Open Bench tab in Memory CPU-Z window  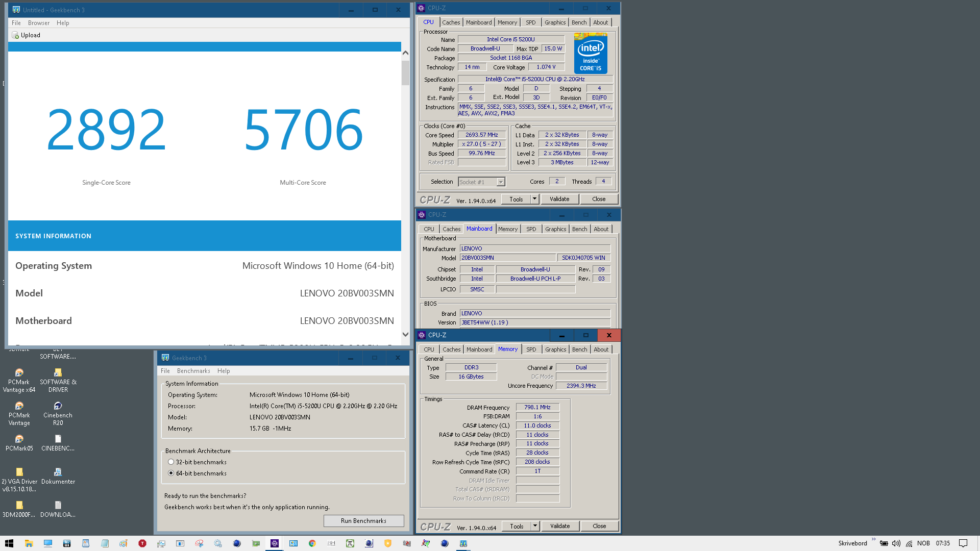click(x=579, y=349)
